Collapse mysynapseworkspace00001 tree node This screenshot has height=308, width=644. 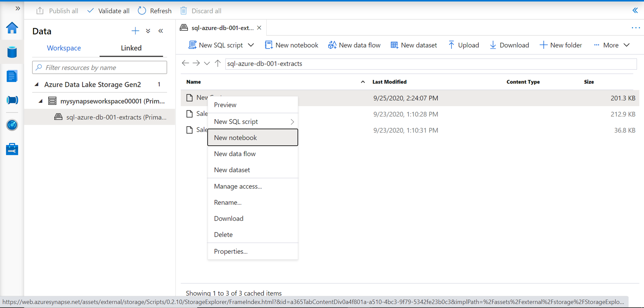pos(41,101)
